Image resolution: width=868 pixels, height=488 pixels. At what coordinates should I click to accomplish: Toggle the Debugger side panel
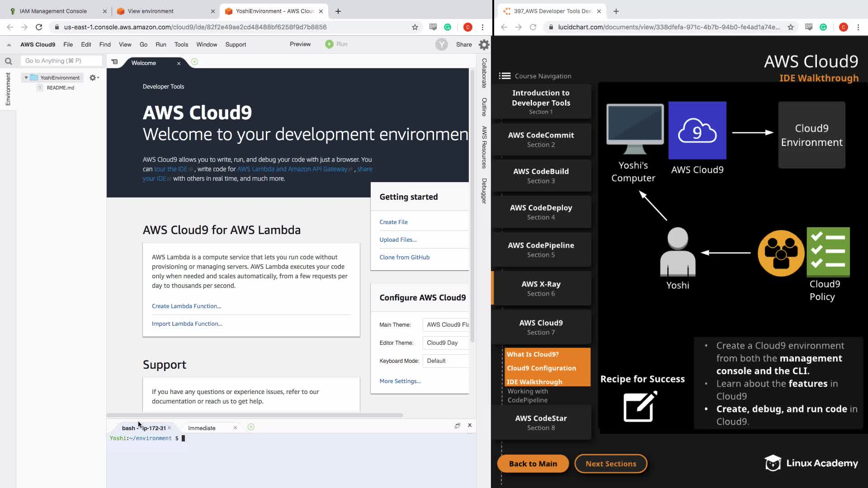tap(484, 191)
